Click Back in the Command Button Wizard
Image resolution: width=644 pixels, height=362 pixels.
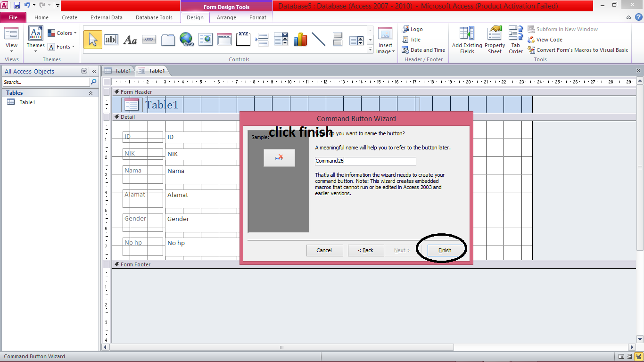(366, 250)
